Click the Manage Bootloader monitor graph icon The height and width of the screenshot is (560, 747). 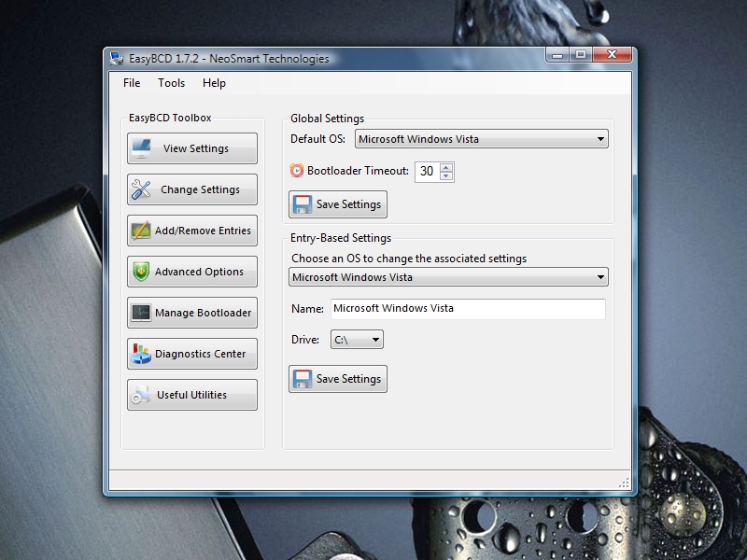tap(141, 313)
